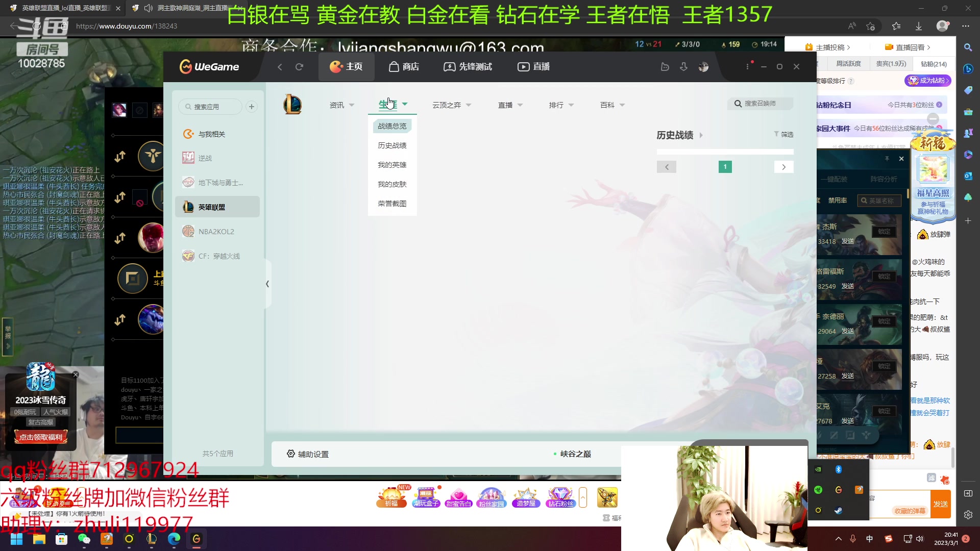Open 粉丝家园 gift icon
980x551 pixels.
(x=492, y=497)
